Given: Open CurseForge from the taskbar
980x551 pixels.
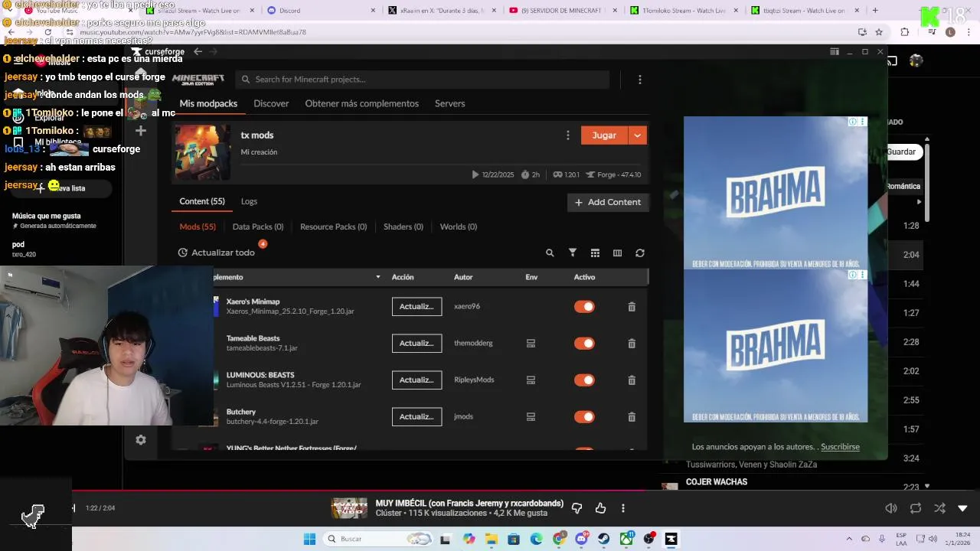Looking at the screenshot, I should coord(671,539).
